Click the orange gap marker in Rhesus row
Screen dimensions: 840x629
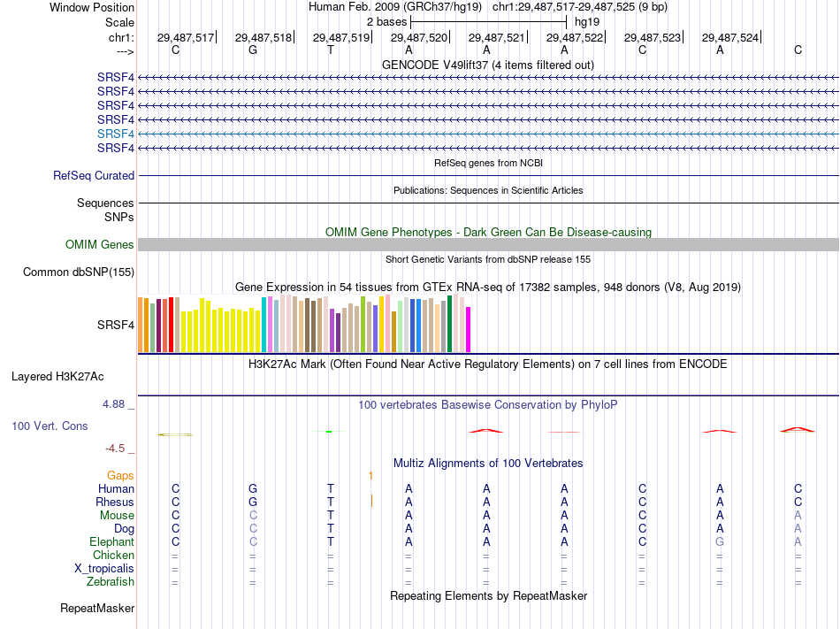pyautogui.click(x=371, y=502)
